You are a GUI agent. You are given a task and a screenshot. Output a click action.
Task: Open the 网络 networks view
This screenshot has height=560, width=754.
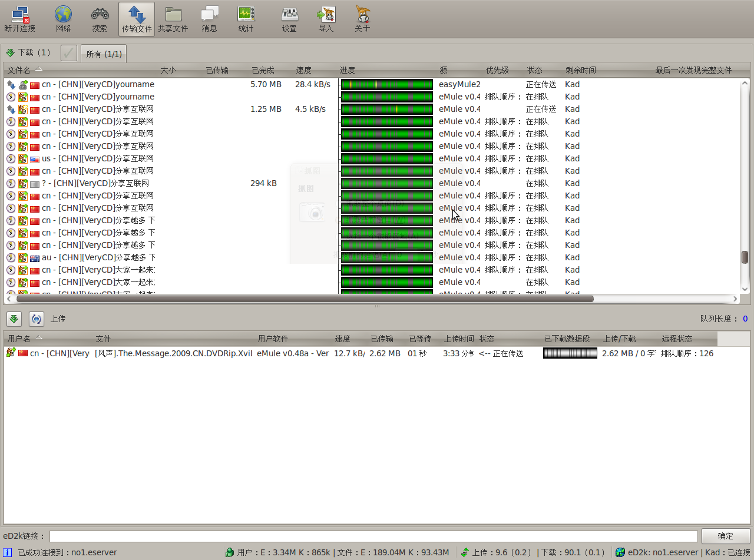(x=64, y=19)
